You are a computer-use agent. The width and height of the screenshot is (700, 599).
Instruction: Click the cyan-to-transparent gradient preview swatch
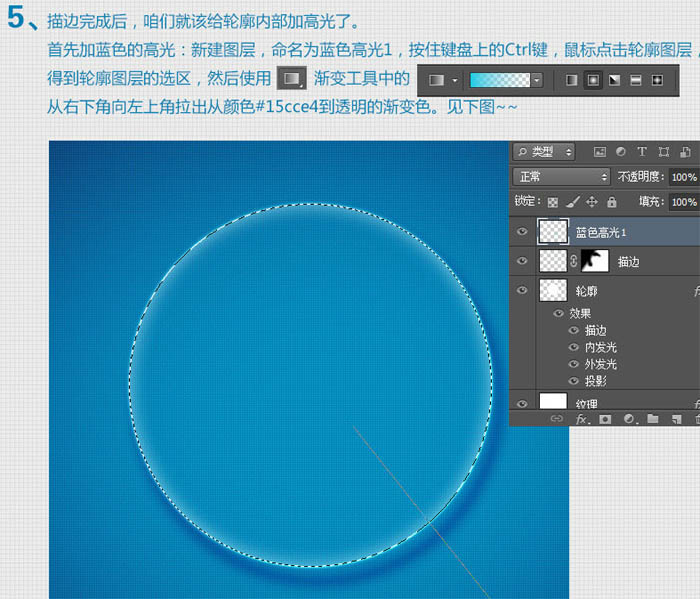[500, 80]
